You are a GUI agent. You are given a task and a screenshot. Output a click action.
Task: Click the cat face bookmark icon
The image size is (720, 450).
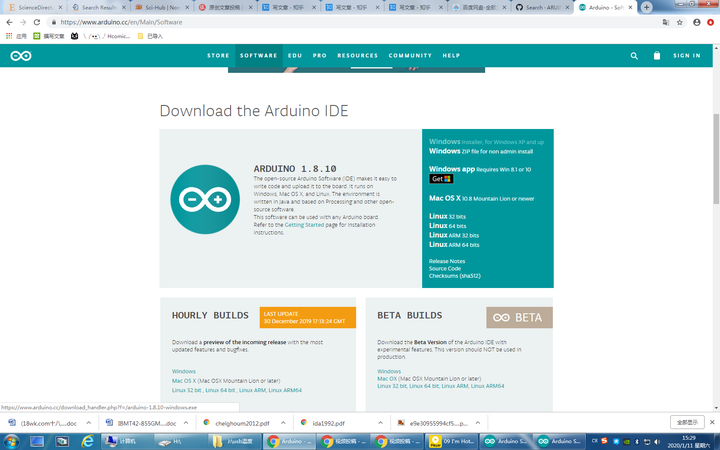(x=74, y=36)
